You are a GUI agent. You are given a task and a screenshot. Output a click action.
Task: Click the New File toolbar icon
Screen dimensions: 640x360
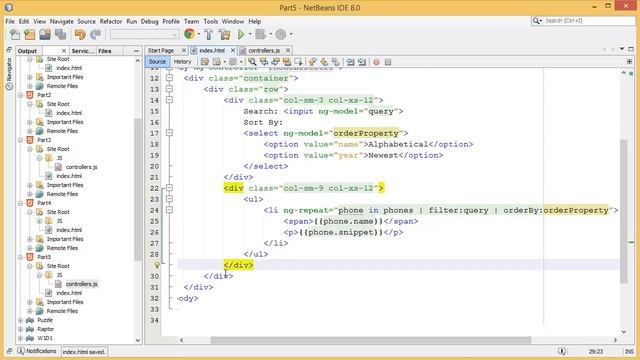pos(15,35)
